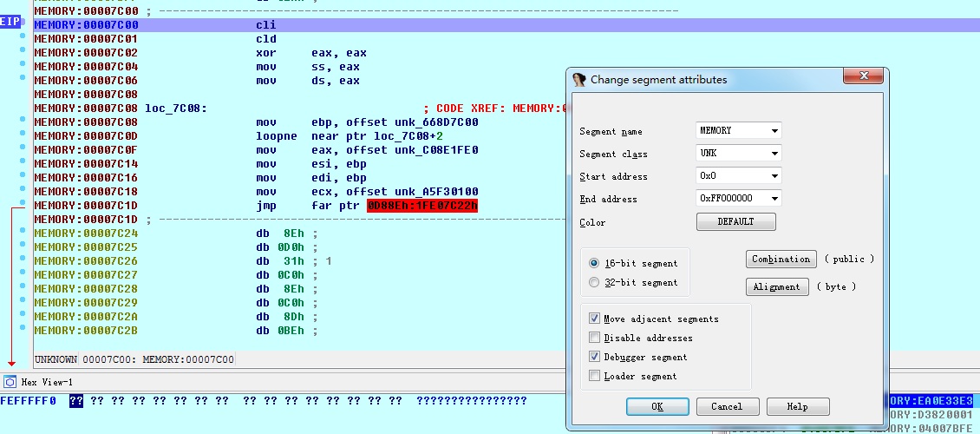Viewport: 980px width, 434px height.
Task: Toggle breakpoint dot at jmp far ptr
Action: tap(23, 202)
